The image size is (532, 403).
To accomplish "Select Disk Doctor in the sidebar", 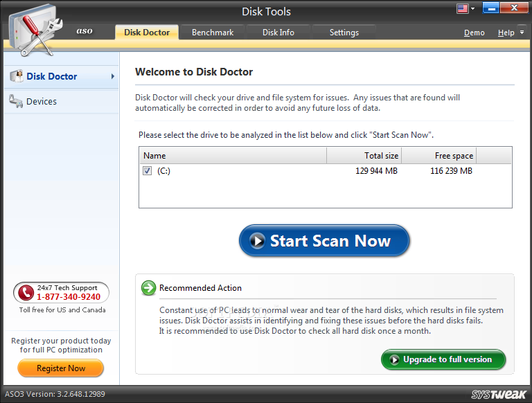I will point(62,76).
